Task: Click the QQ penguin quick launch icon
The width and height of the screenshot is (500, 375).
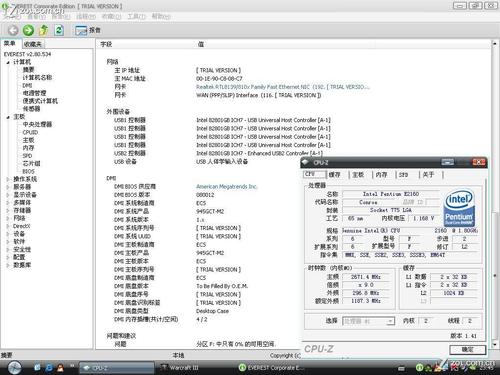Action: click(60, 368)
